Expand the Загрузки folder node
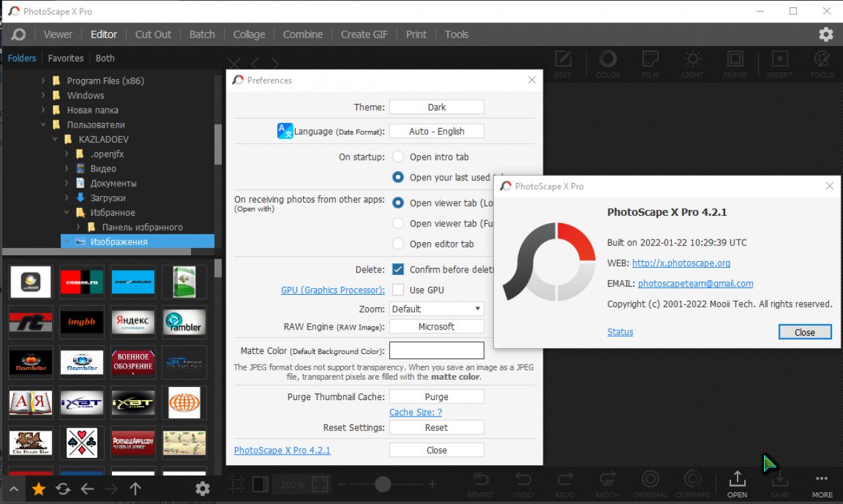The width and height of the screenshot is (843, 504). pos(67,198)
